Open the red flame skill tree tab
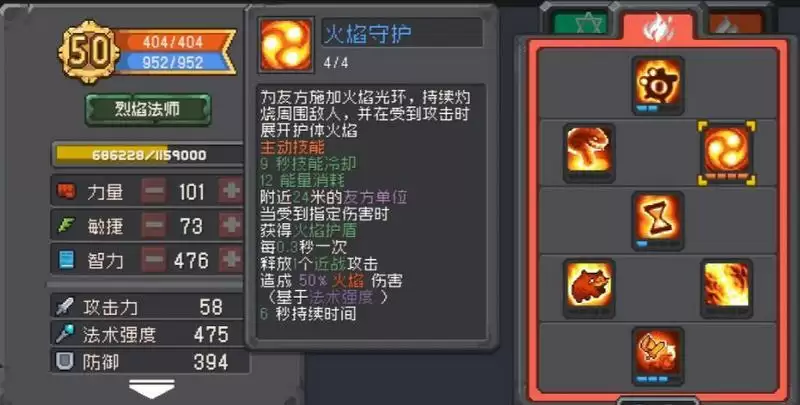 [658, 27]
